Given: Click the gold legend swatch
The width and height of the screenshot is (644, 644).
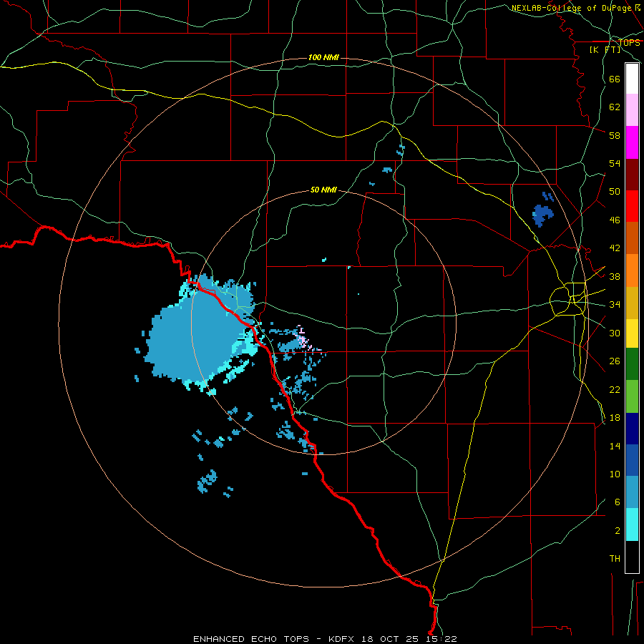Looking at the screenshot, I should (x=632, y=303).
